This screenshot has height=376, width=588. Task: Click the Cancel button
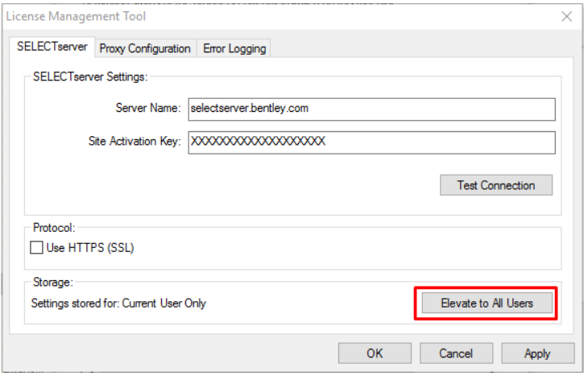click(x=456, y=353)
